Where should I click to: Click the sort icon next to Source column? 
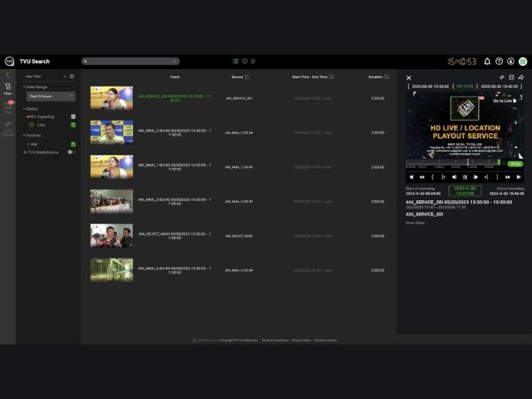tap(247, 77)
